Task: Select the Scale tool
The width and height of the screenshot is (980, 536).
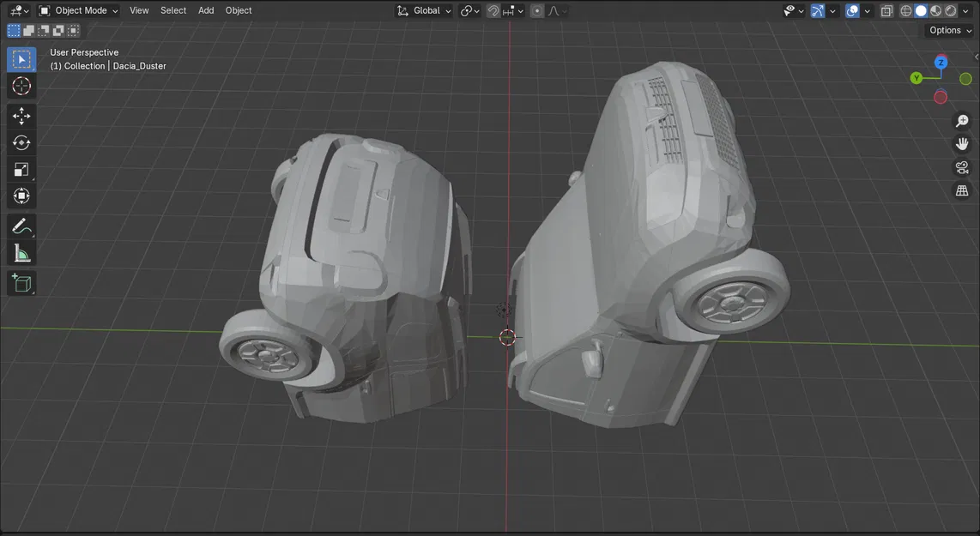Action: pos(21,169)
